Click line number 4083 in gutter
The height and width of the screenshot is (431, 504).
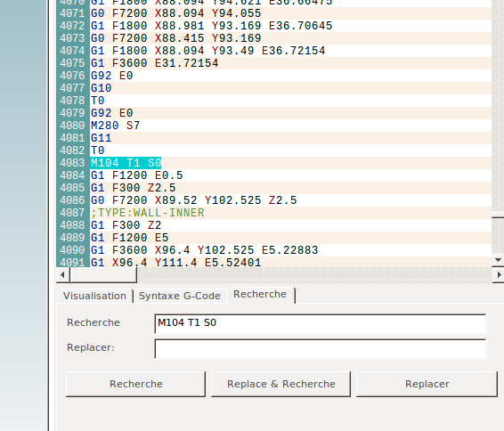point(72,163)
